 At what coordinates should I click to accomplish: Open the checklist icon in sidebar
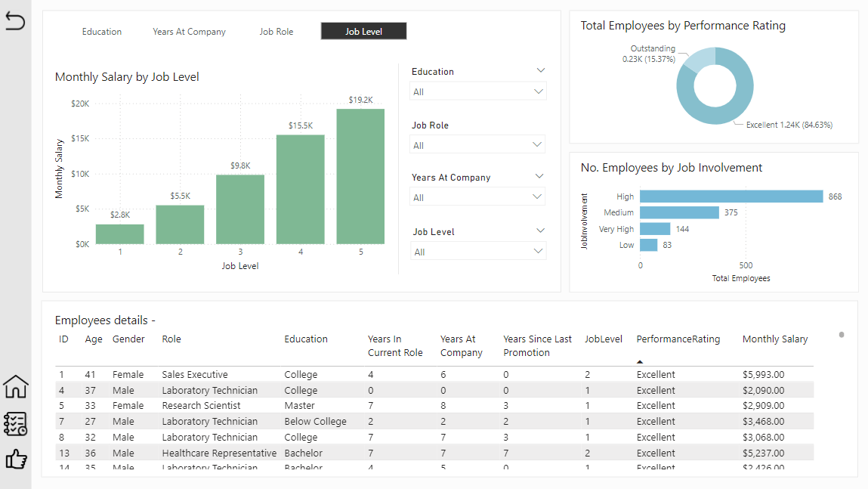[x=15, y=424]
